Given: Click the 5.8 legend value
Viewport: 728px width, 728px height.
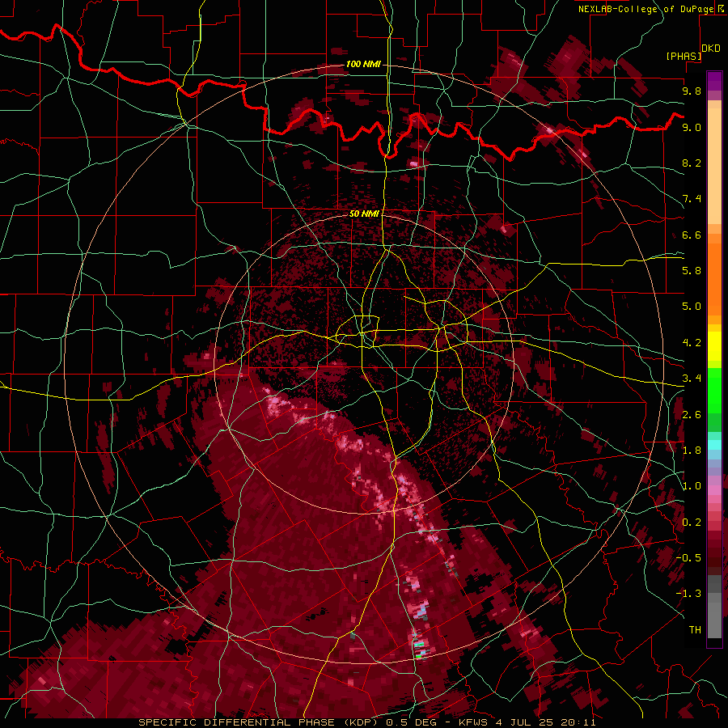Looking at the screenshot, I should (692, 271).
